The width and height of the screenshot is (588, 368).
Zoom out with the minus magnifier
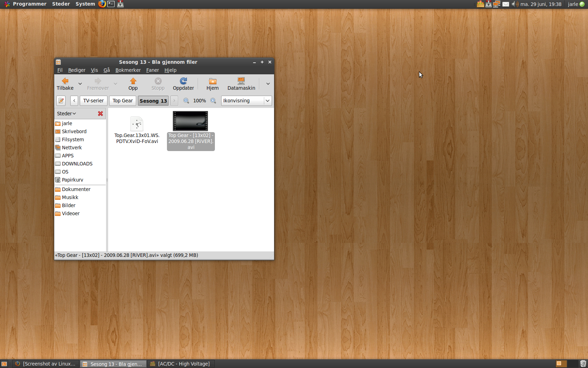(x=186, y=101)
